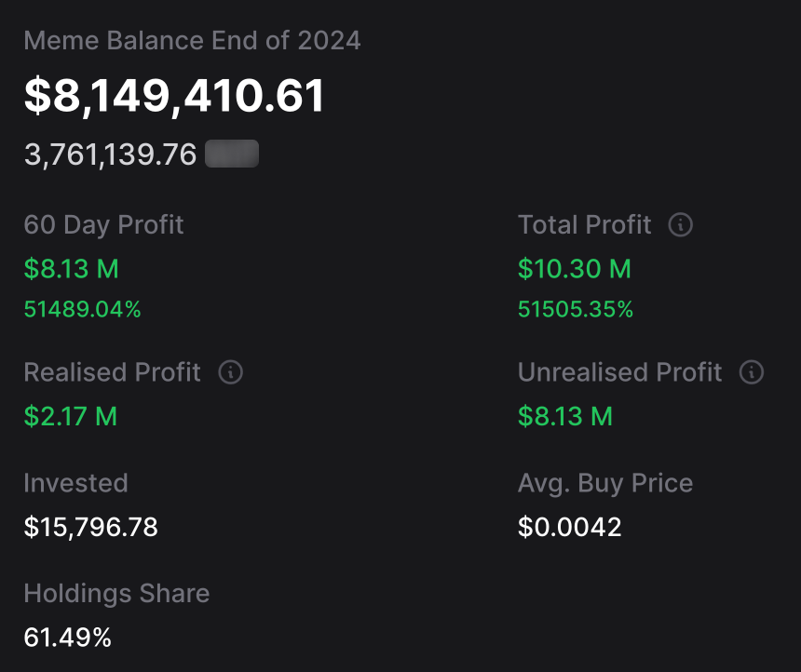Click the Avg. Buy Price label
Screen dimensions: 801x672
(x=605, y=483)
